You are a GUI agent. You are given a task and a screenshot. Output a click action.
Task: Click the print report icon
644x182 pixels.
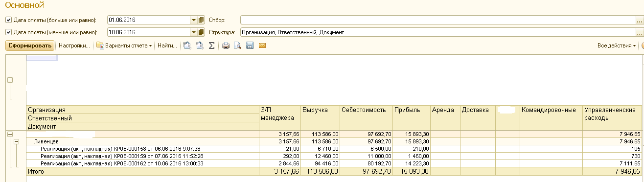(226, 45)
